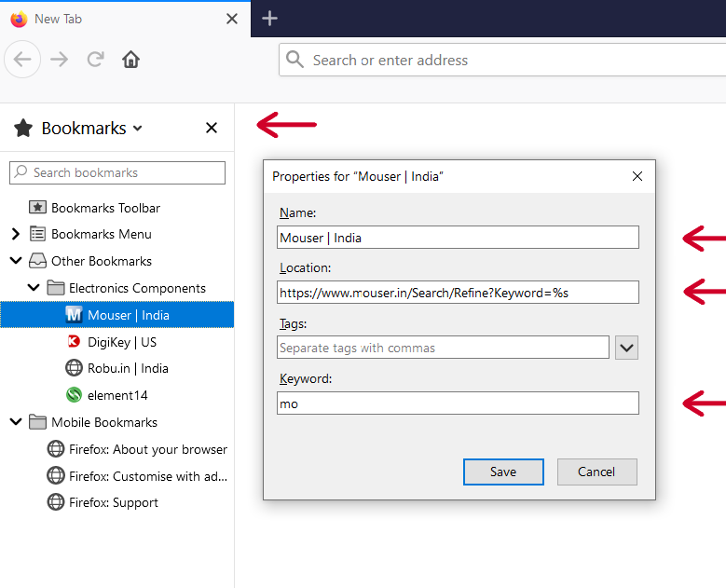Select the Mouser | India bookmark
Viewport: 726px width, 588px height.
click(x=117, y=315)
